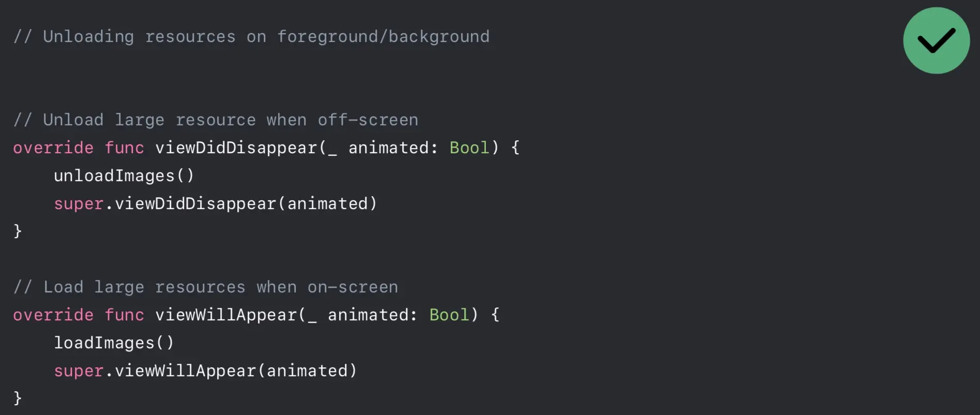Click the viewDidDisappear(animated) super call
The width and height of the screenshot is (980, 415).
pos(246,204)
